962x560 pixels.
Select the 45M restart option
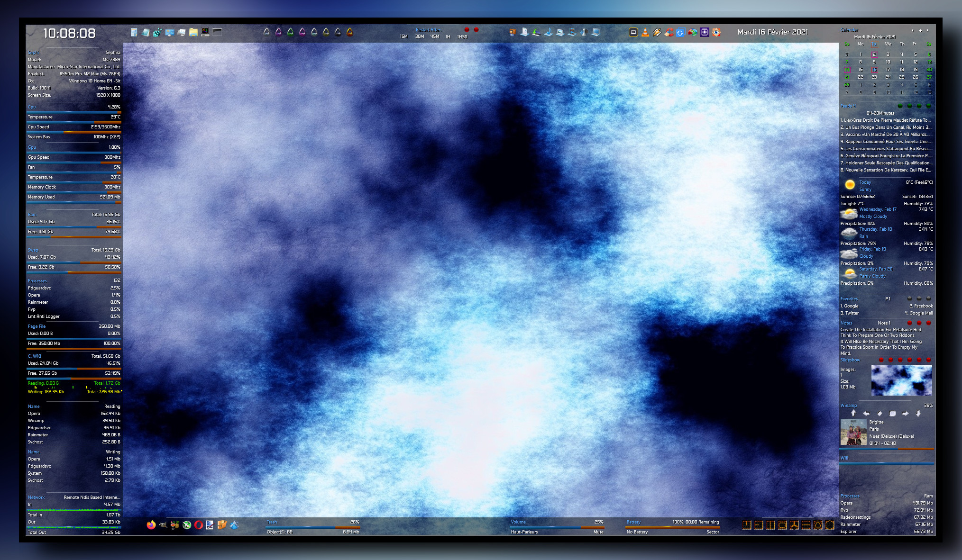pos(435,36)
